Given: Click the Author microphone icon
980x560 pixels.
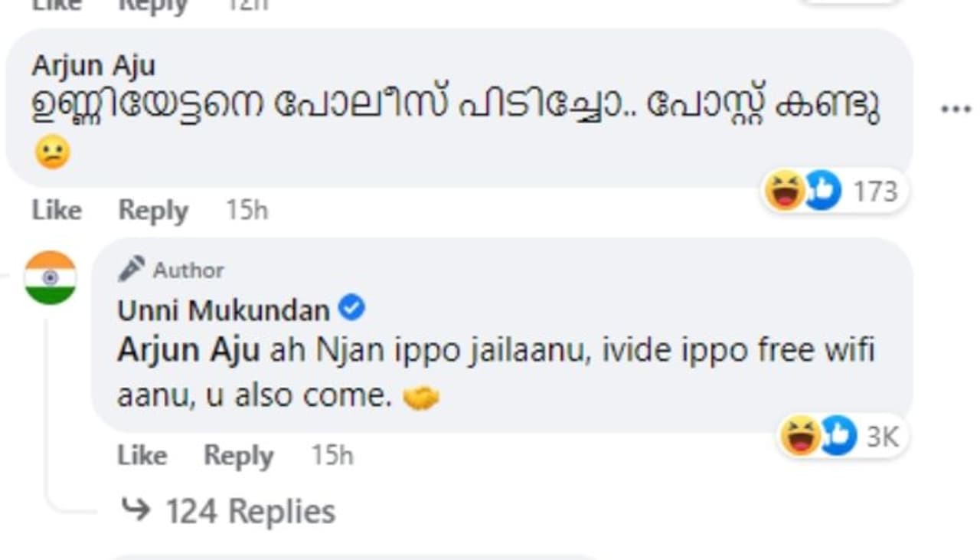Looking at the screenshot, I should (132, 269).
